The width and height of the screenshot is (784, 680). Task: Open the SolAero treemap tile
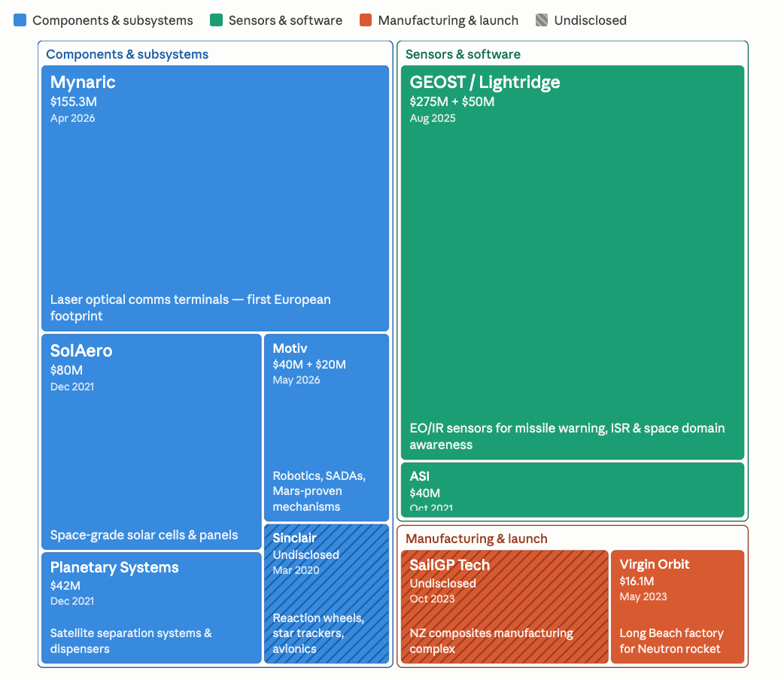coord(151,442)
